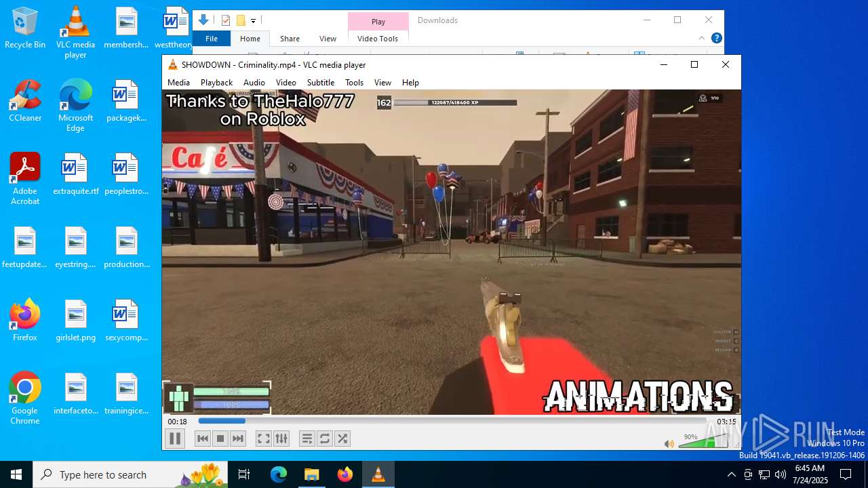
Task: Select Microsoft Edge desktop shortcut
Action: [75, 106]
